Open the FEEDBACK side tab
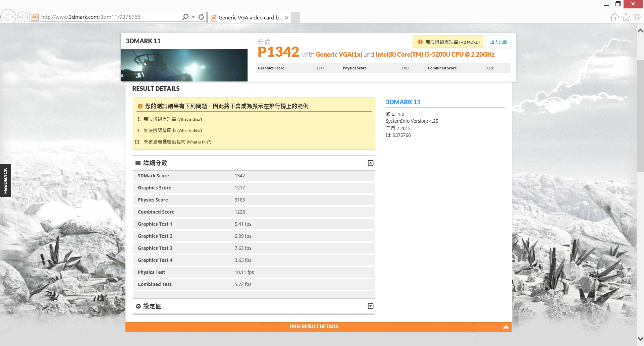 pos(5,181)
